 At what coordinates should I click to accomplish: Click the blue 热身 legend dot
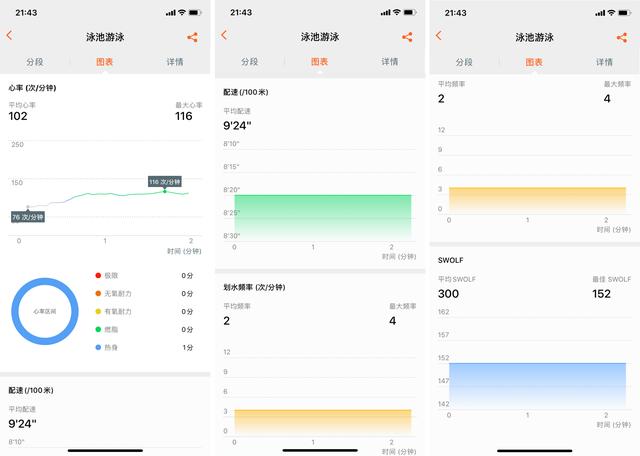(x=97, y=347)
